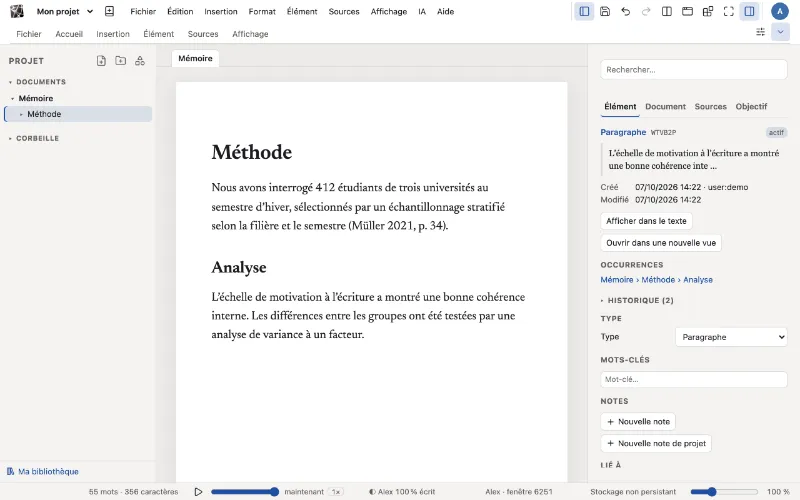Open the Sources menu in top bar
The height and width of the screenshot is (500, 800).
click(344, 11)
